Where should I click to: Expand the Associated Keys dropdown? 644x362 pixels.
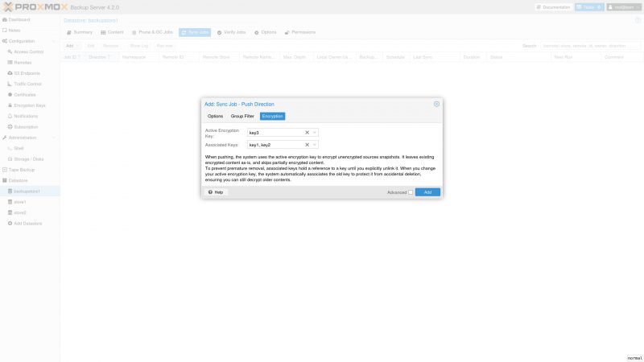click(x=315, y=145)
